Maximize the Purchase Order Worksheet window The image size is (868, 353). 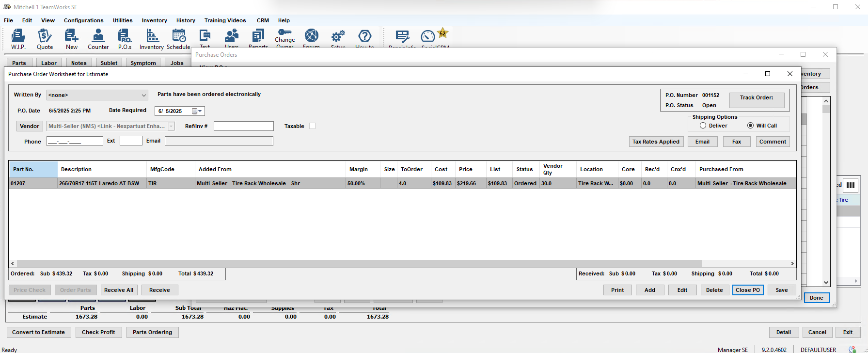pos(768,74)
